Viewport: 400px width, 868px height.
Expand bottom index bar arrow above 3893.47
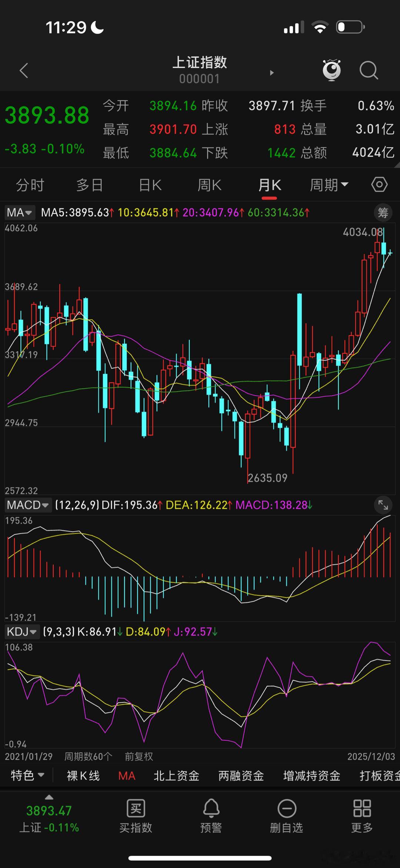49,797
